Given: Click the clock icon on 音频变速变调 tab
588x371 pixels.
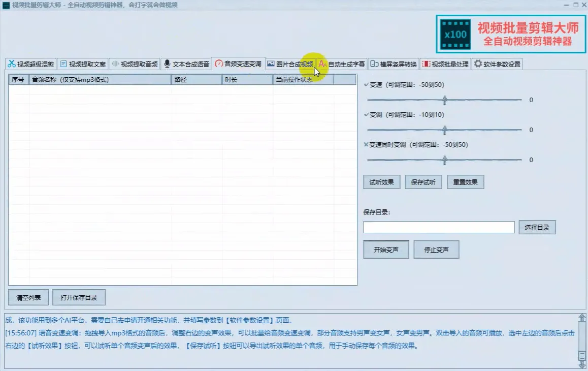Looking at the screenshot, I should tap(218, 64).
